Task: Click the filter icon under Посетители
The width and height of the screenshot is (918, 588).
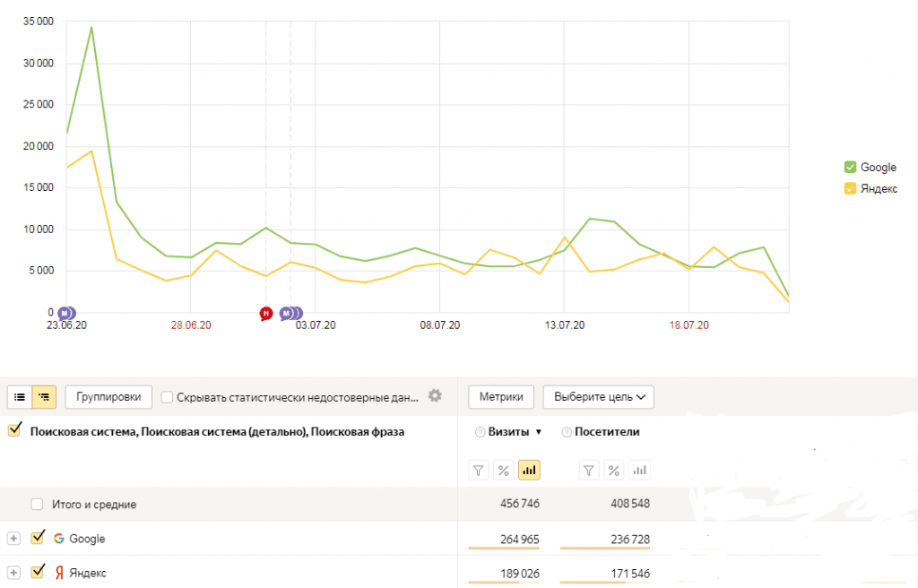Action: click(x=588, y=471)
